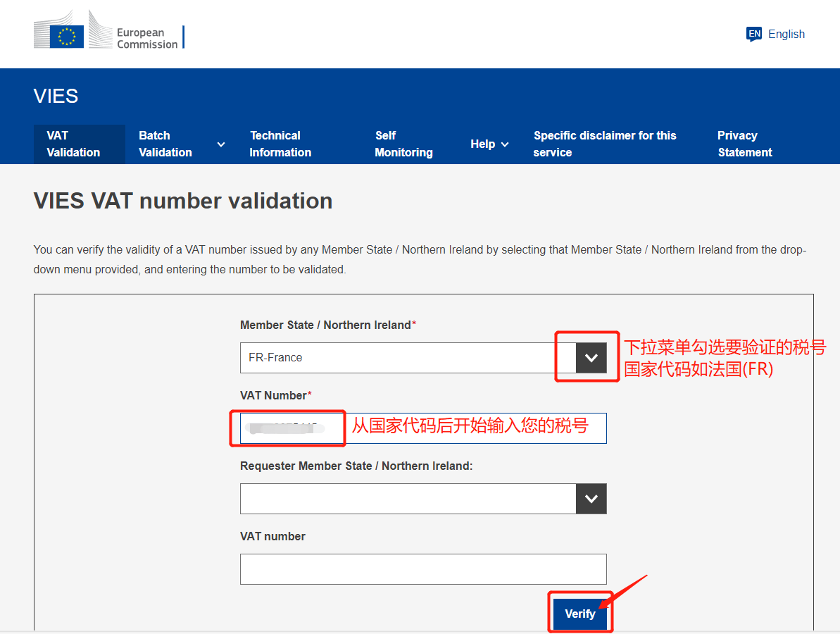Focus the required VAT Number input field

click(x=458, y=428)
